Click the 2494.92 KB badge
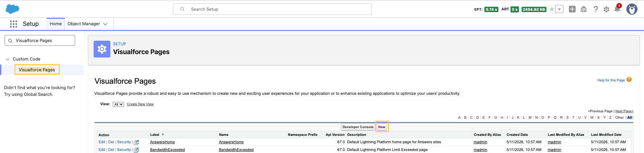This screenshot has width=644, height=153. (534, 9)
